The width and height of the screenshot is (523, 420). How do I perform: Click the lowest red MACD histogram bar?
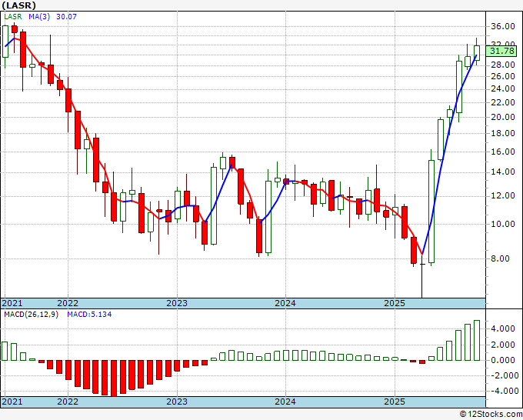(x=113, y=378)
